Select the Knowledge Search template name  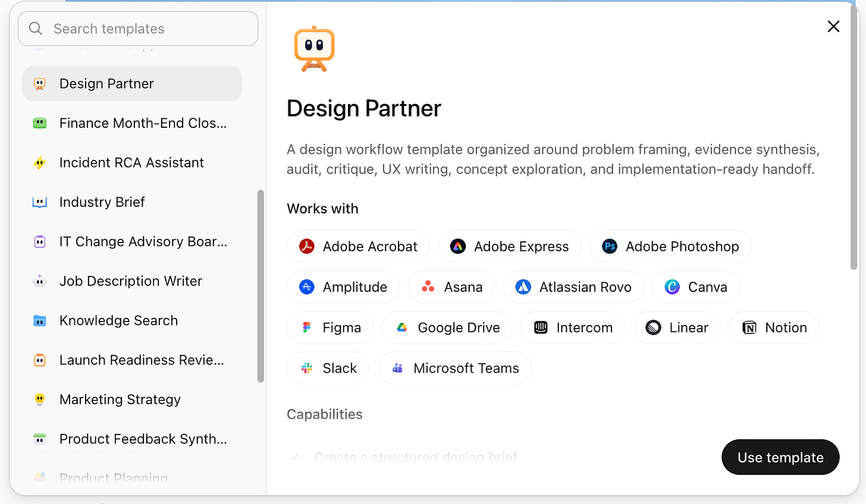(118, 321)
